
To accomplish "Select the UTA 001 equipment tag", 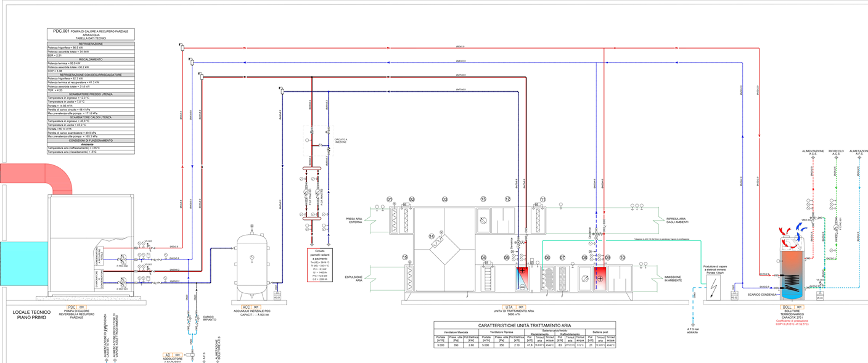I will (514, 307).
